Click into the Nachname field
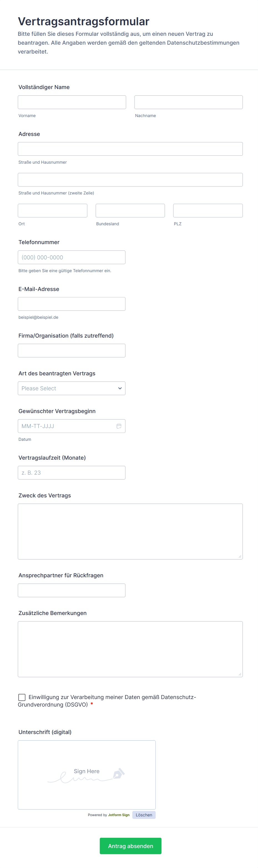 (188, 102)
